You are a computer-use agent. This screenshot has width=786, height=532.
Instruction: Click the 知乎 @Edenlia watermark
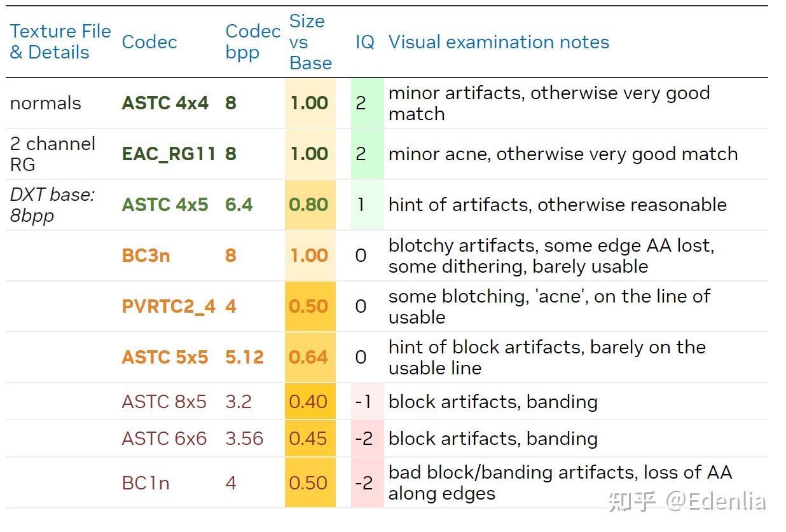tap(686, 501)
